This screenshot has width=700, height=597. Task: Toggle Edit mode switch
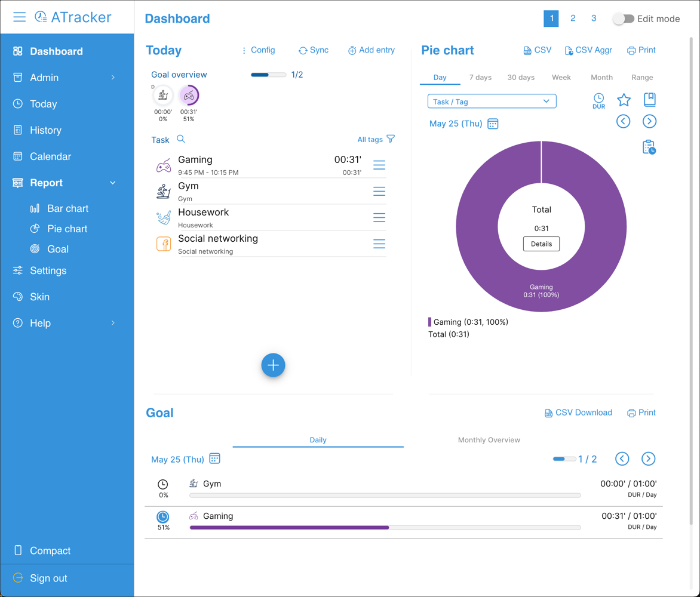(623, 19)
